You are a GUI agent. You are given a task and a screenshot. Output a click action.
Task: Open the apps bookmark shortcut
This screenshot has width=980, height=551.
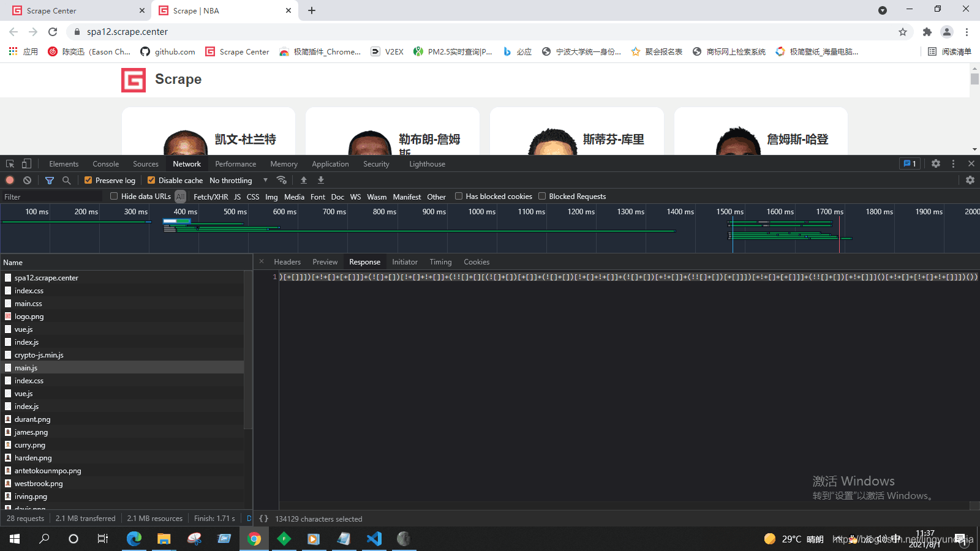(23, 51)
